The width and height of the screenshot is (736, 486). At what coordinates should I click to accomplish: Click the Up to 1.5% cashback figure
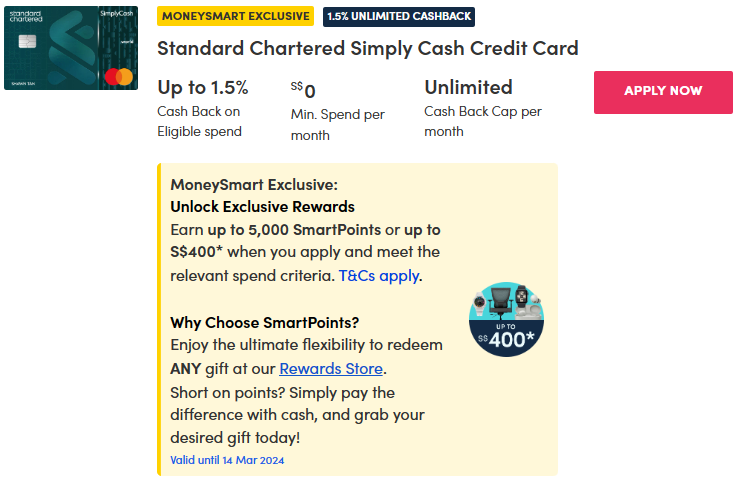[203, 87]
